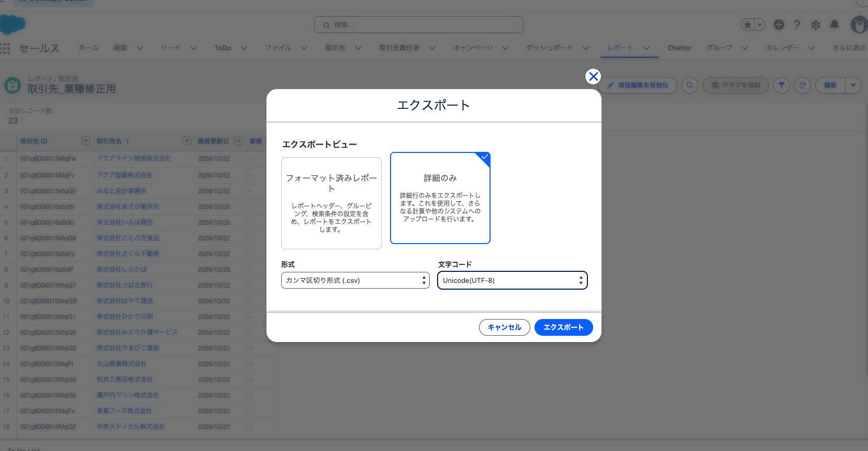Viewport: 868px width, 451px height.
Task: Click the report search magnifier icon
Action: 690,85
